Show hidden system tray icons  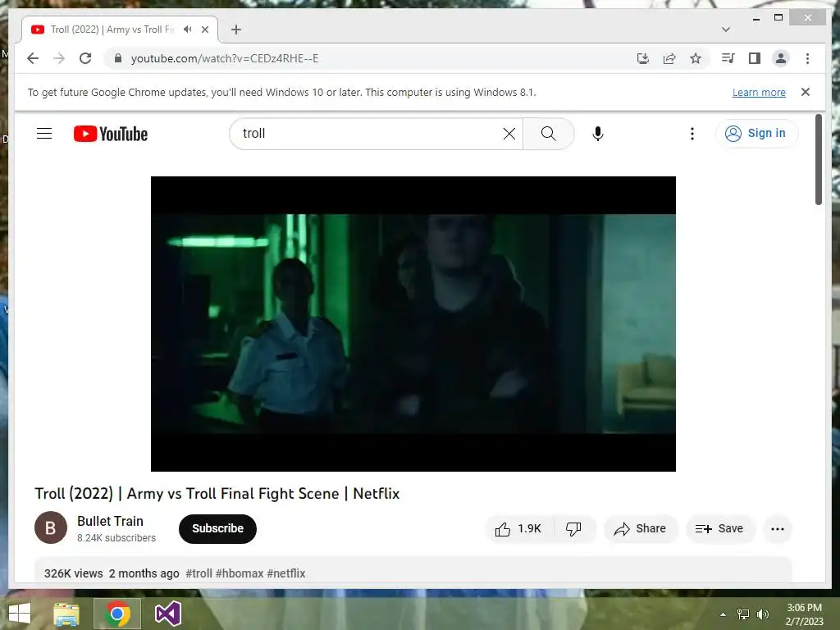723,614
